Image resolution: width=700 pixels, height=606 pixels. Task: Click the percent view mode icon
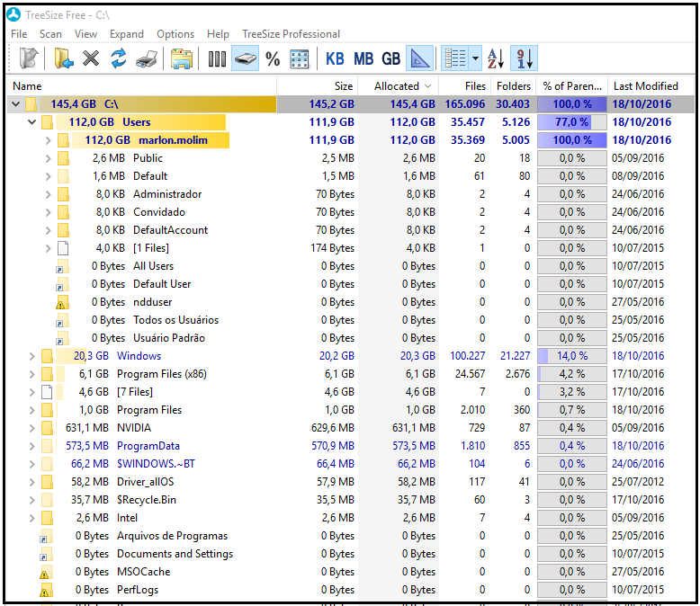click(x=273, y=58)
